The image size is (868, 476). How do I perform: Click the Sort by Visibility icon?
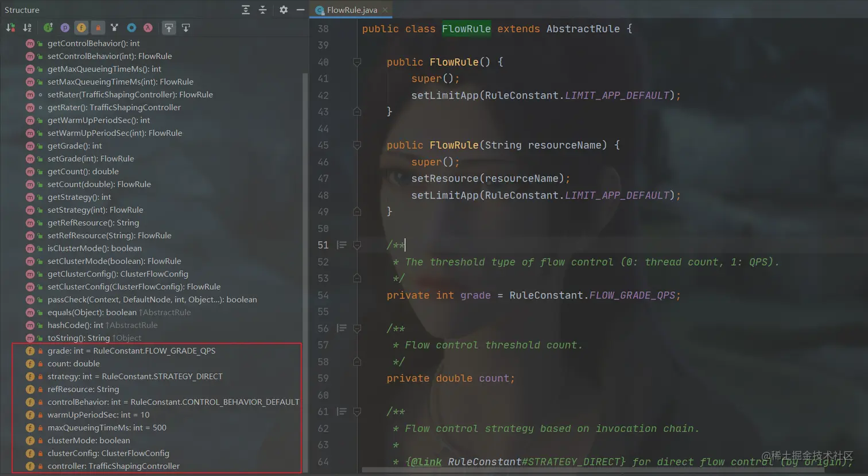click(x=10, y=28)
